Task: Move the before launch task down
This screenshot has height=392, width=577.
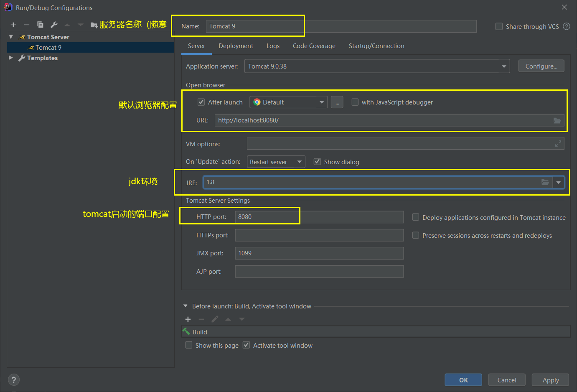Action: [241, 319]
